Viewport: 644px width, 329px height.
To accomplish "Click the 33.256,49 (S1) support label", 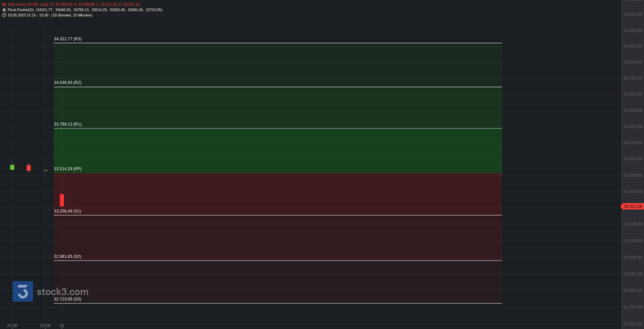I will coord(68,211).
